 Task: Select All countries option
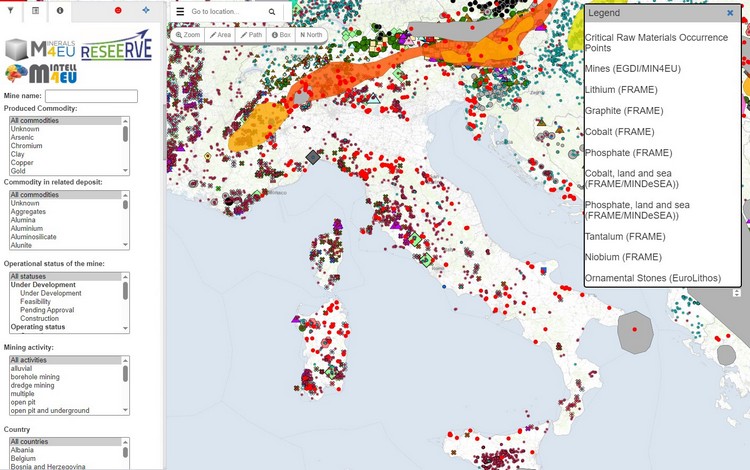tap(66, 441)
